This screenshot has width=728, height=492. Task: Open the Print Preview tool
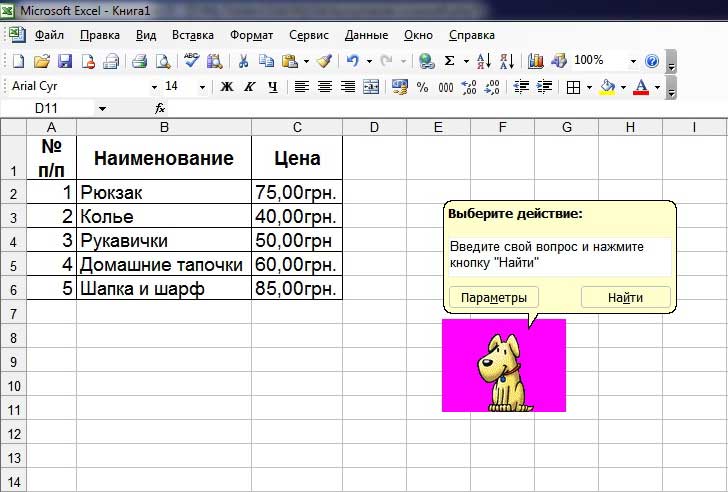(x=161, y=61)
